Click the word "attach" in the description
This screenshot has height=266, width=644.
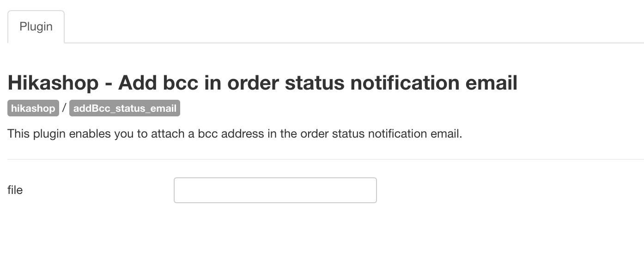click(168, 134)
